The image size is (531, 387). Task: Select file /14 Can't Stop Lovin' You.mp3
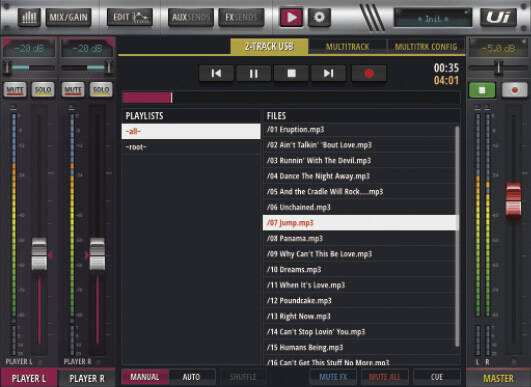[359, 332]
